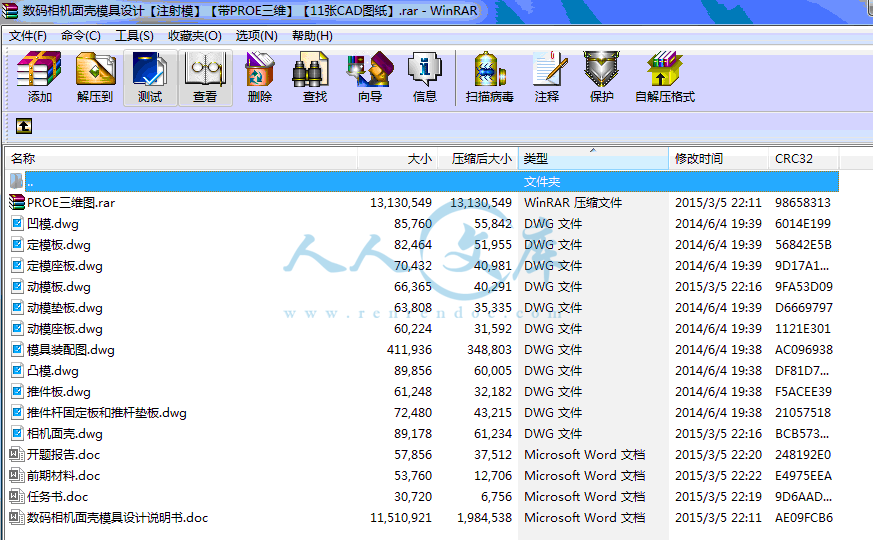Click the 测试 (Test) toolbar icon
This screenshot has width=873, height=540.
[x=150, y=69]
